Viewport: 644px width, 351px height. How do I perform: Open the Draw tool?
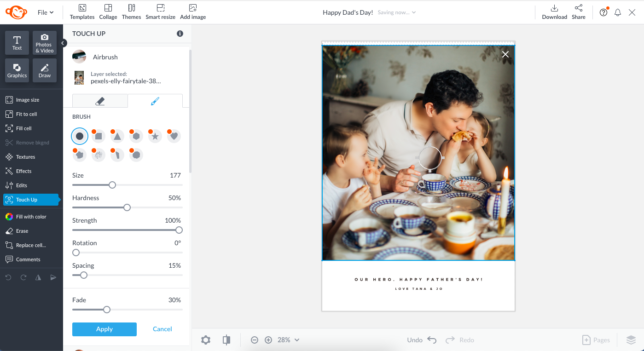(x=45, y=70)
